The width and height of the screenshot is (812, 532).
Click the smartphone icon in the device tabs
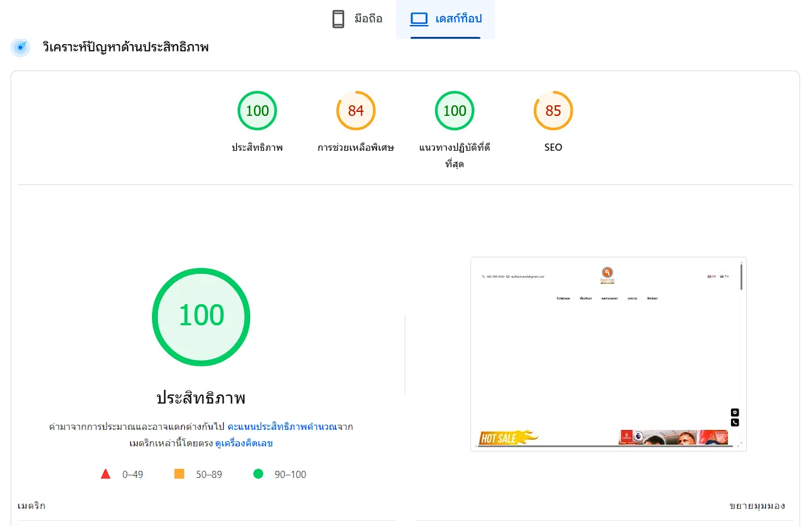(x=338, y=19)
